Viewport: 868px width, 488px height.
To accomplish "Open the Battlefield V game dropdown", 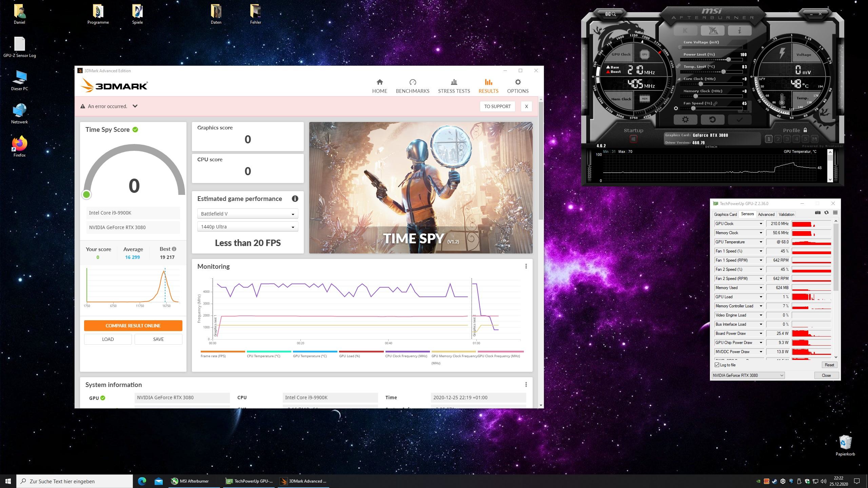I will (x=248, y=214).
